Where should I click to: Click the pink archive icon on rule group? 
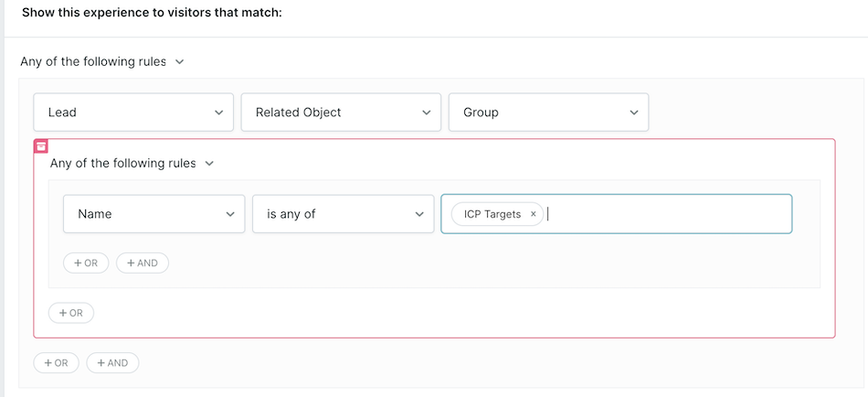[x=41, y=146]
